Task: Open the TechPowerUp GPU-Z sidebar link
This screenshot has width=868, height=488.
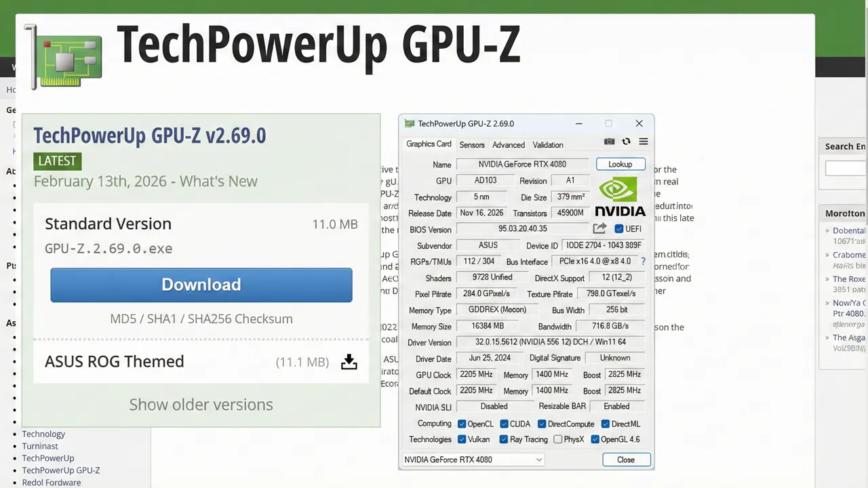Action: pos(61,470)
